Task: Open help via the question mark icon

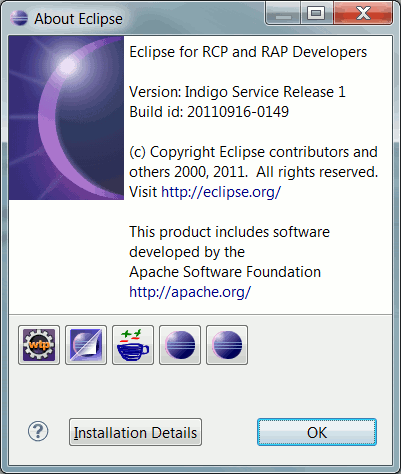Action: point(38,431)
